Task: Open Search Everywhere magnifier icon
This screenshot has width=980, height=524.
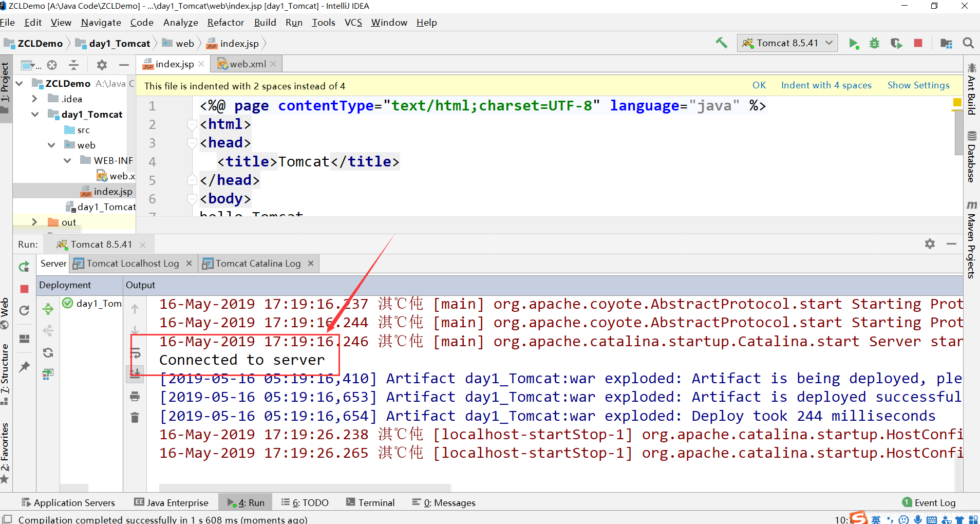Action: [968, 43]
